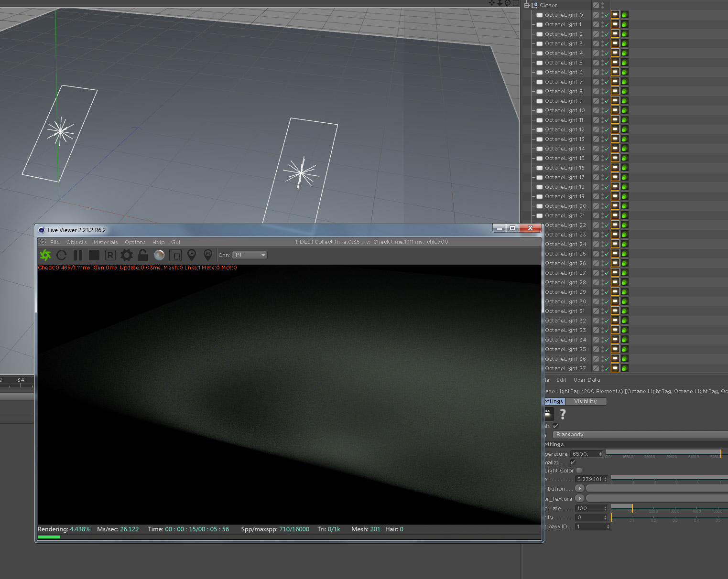Screen dimensions: 728x579
Task: Toggle enable checkmark for OctaneLight 25
Action: tap(607, 254)
